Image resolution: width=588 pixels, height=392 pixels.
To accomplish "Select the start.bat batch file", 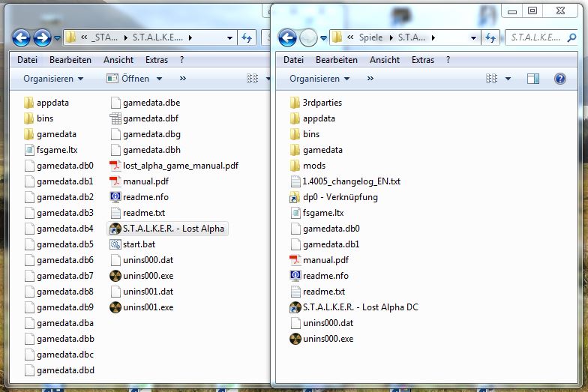I will [x=132, y=244].
